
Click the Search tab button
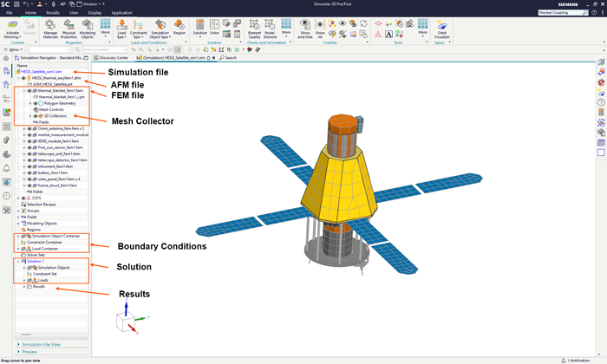pyautogui.click(x=228, y=58)
